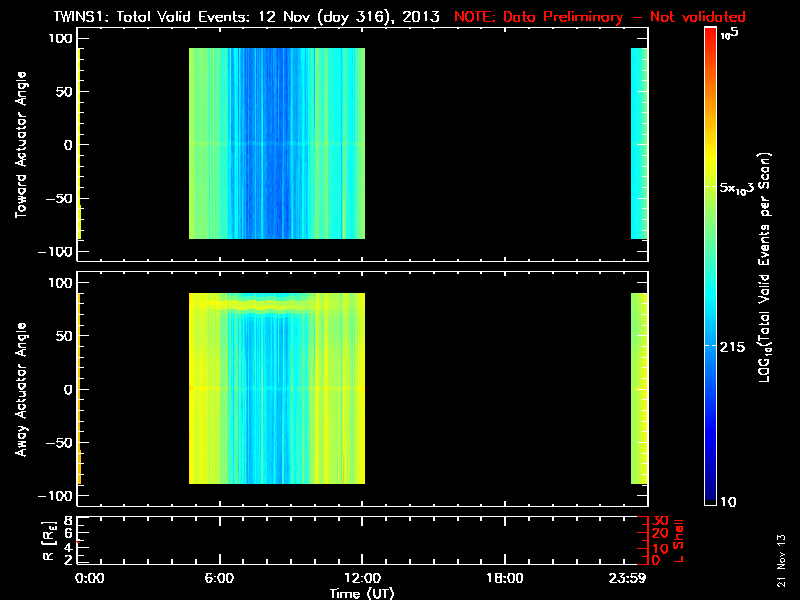The image size is (800, 600).
Task: Click the red L Shell tick label 30
Action: 660,521
